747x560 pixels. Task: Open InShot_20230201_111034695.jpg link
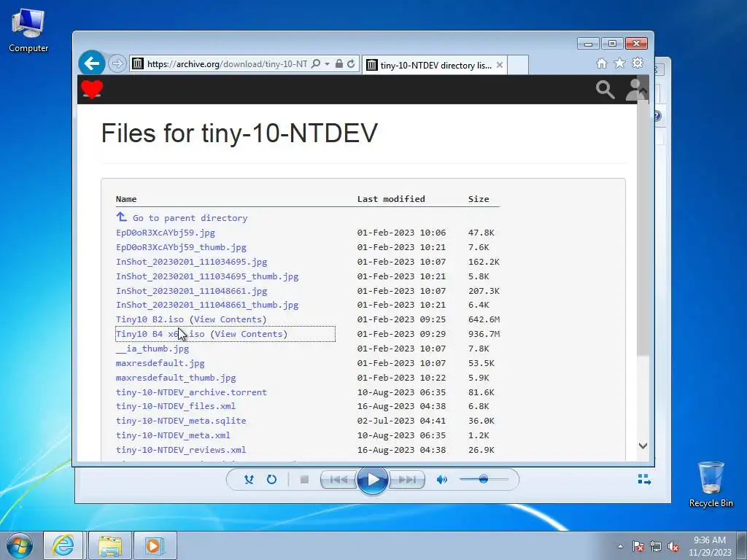tap(192, 262)
